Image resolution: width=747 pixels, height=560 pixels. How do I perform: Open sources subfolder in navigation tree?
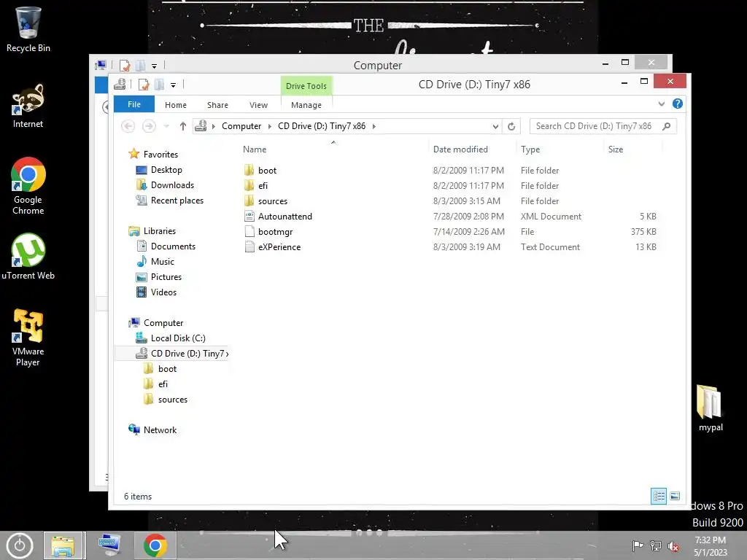click(x=172, y=399)
